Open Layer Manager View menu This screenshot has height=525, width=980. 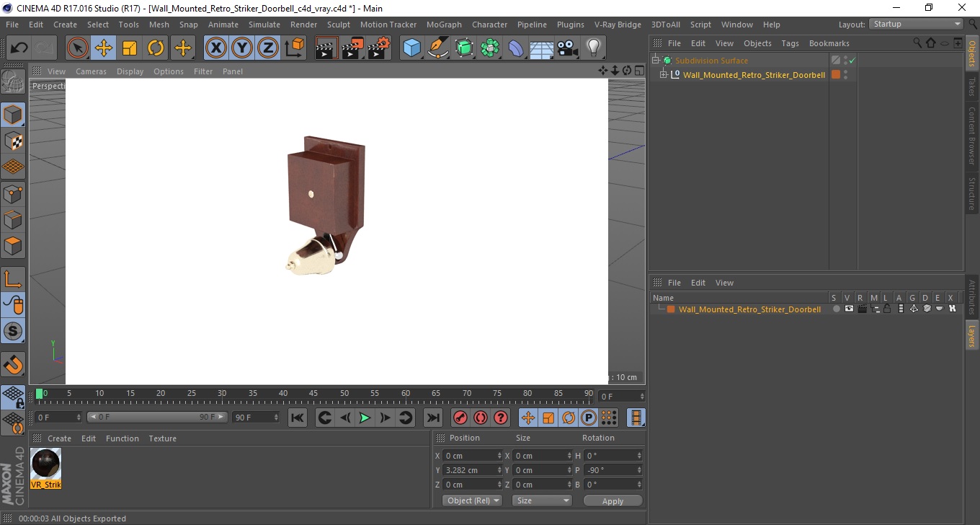(724, 283)
